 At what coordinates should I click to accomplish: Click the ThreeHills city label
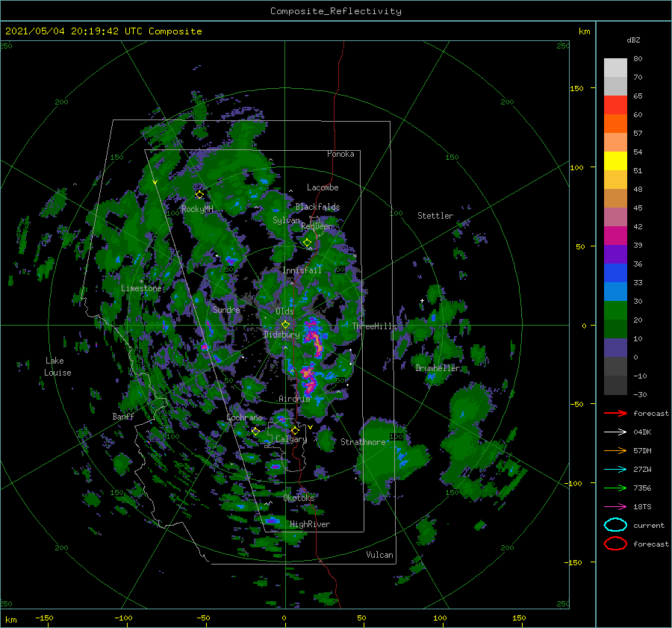(375, 326)
